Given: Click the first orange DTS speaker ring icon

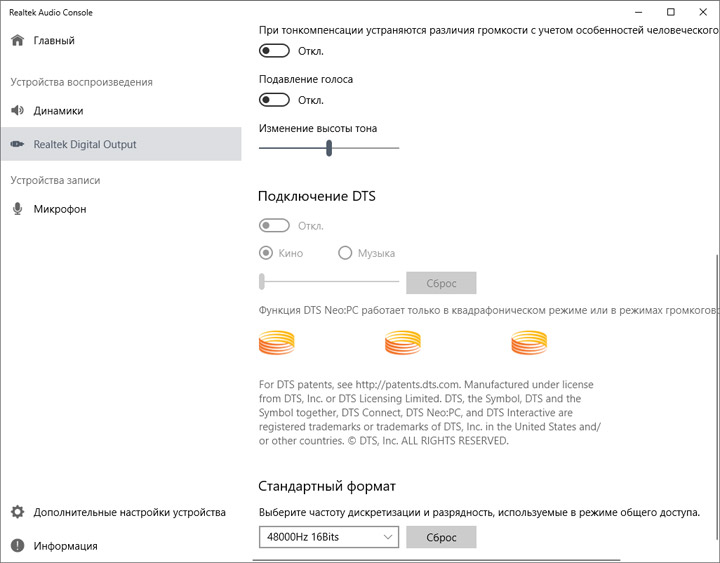Looking at the screenshot, I should click(277, 345).
